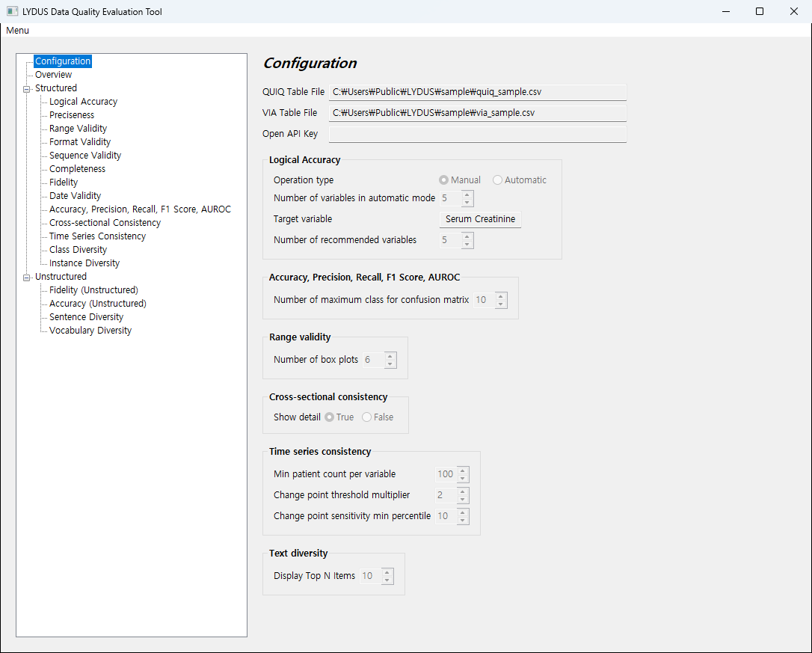Viewport: 812px width, 653px height.
Task: Open the Completeness tree item
Action: coord(77,169)
